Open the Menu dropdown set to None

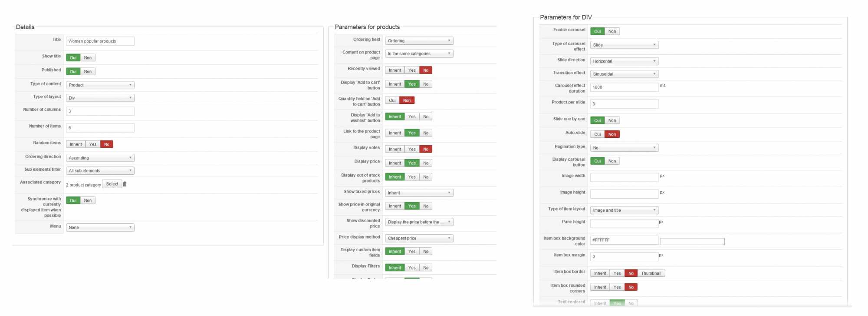click(100, 228)
